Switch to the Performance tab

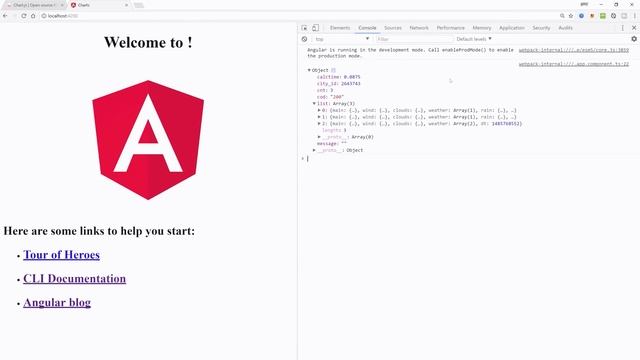451,28
